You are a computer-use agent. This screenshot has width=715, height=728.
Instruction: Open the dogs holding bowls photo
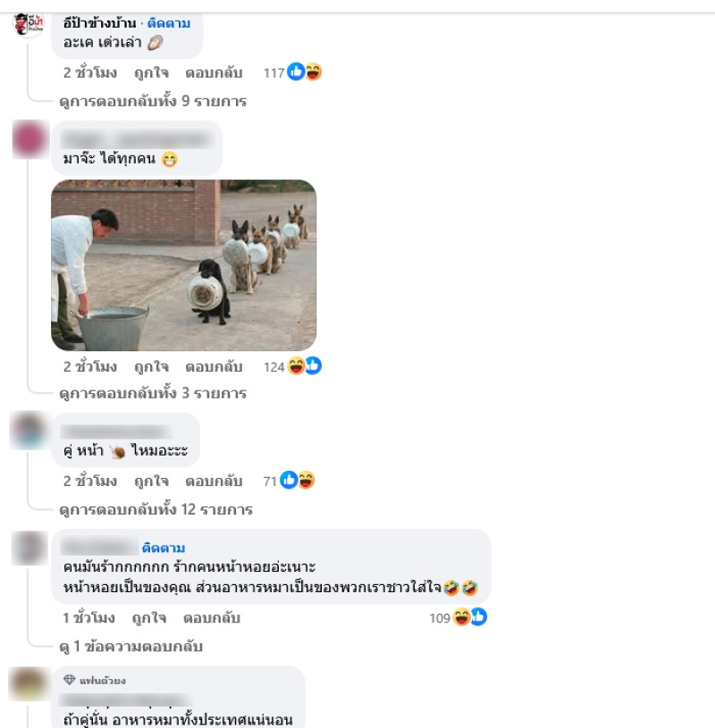pos(183,265)
